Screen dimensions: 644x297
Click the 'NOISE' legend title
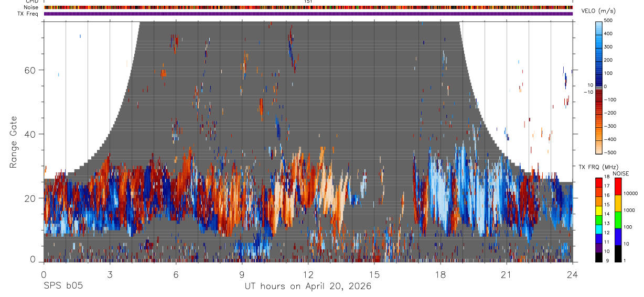coord(620,173)
